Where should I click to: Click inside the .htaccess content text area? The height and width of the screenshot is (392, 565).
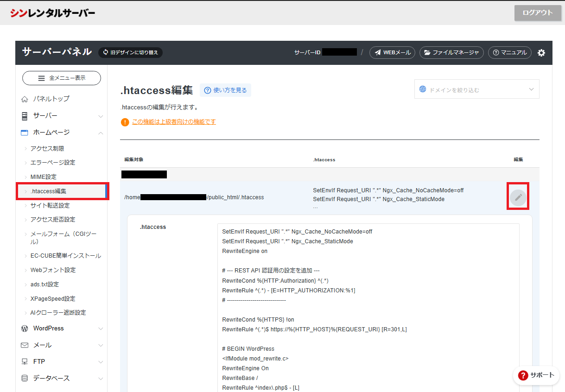coord(368,306)
